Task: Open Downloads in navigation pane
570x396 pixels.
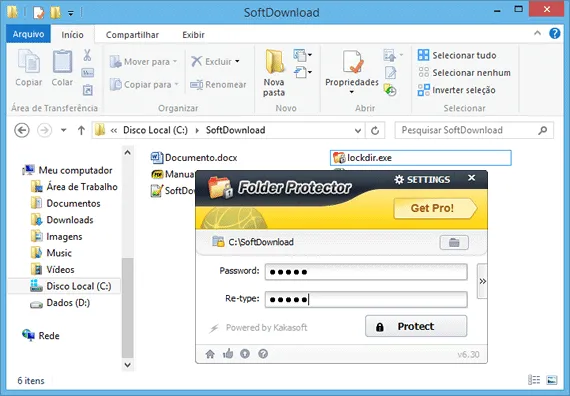Action: (x=62, y=220)
